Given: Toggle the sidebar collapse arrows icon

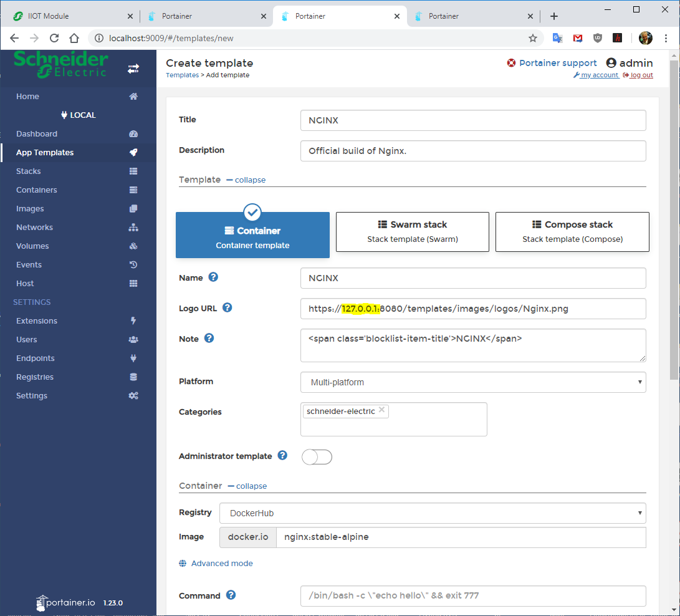Looking at the screenshot, I should 133,69.
